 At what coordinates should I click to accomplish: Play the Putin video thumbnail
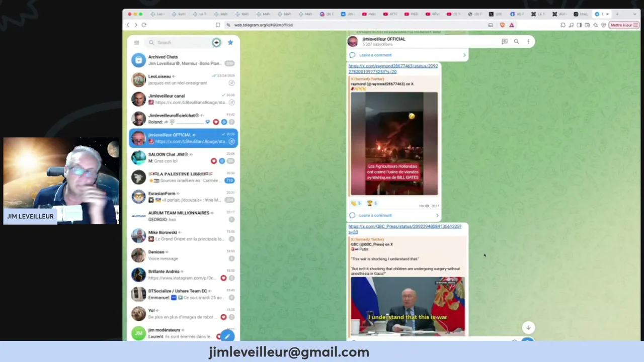(408, 306)
